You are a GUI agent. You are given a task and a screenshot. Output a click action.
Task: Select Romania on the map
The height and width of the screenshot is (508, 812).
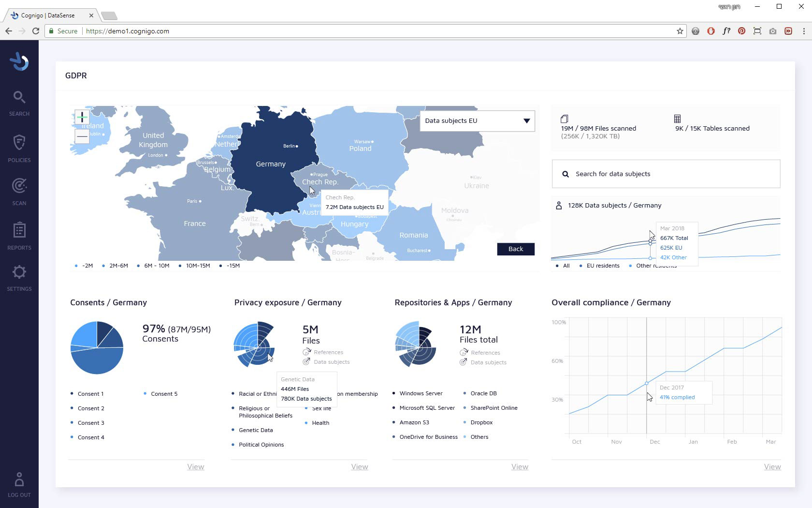click(x=413, y=235)
